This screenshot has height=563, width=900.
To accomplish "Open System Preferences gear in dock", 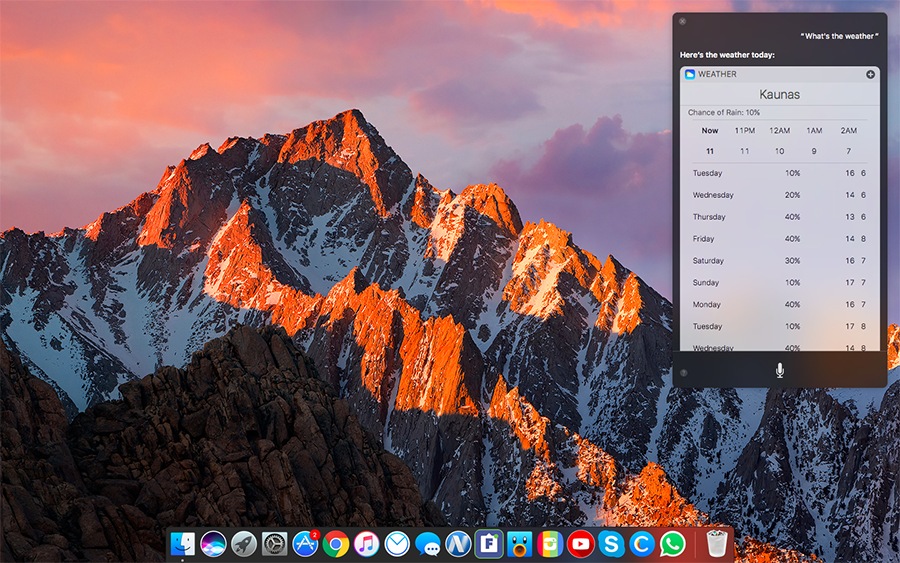I will [274, 544].
